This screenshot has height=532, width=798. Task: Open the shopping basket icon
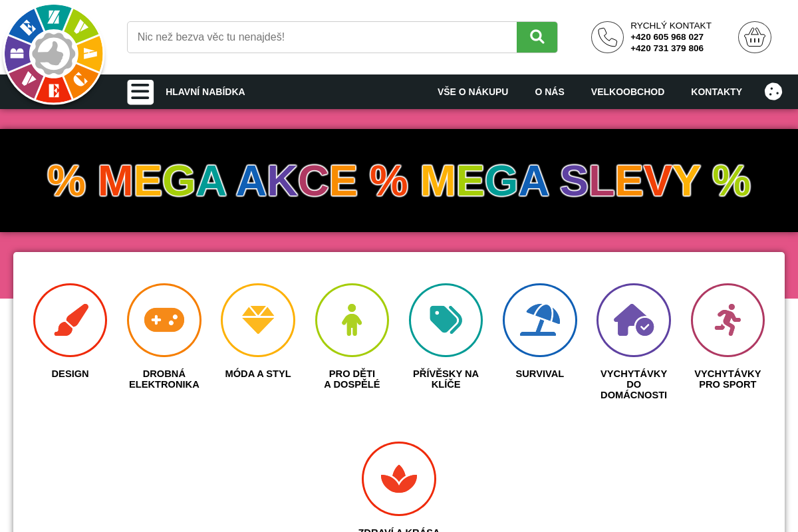click(x=755, y=37)
